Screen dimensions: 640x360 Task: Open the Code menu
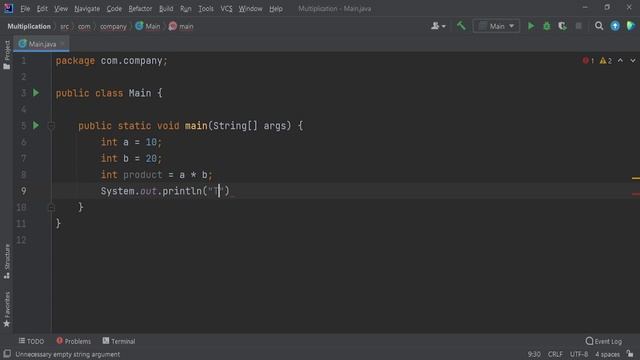(x=114, y=9)
